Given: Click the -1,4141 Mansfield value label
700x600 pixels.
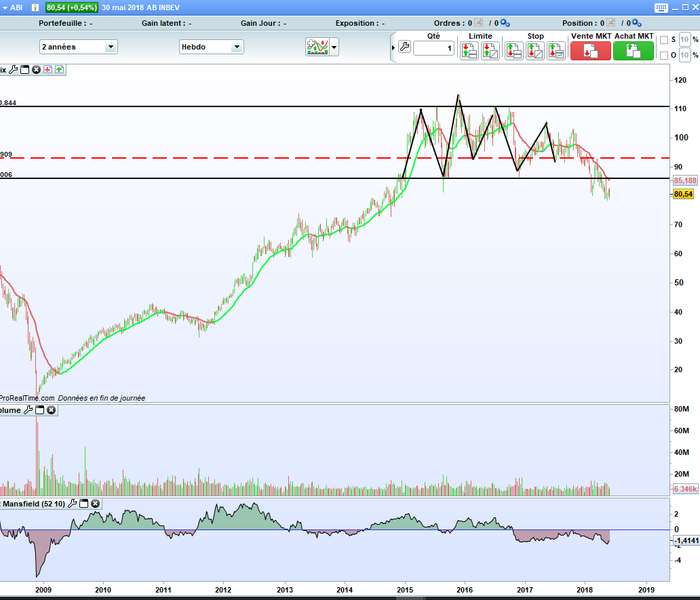Looking at the screenshot, I should click(686, 540).
